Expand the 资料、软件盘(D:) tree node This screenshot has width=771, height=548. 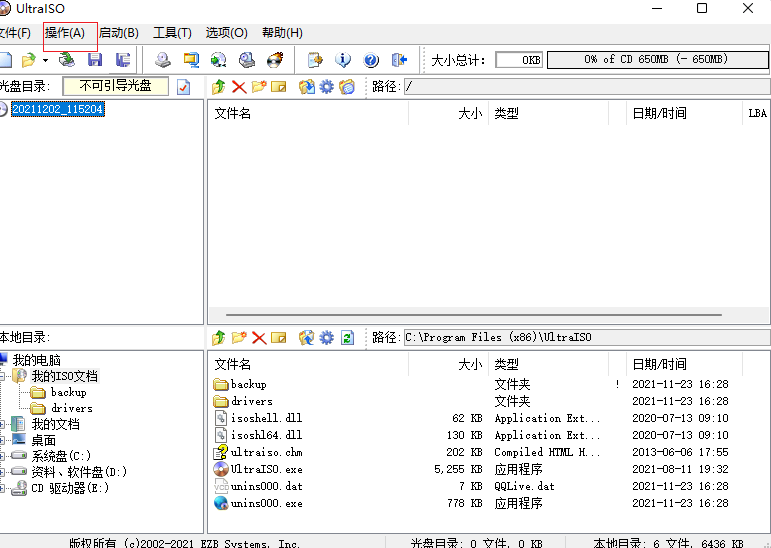point(2,472)
